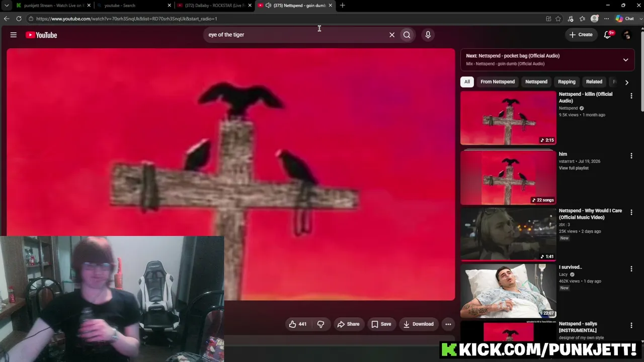Open the YouTube guide hamburger menu
Image resolution: width=644 pixels, height=362 pixels.
pos(14,35)
